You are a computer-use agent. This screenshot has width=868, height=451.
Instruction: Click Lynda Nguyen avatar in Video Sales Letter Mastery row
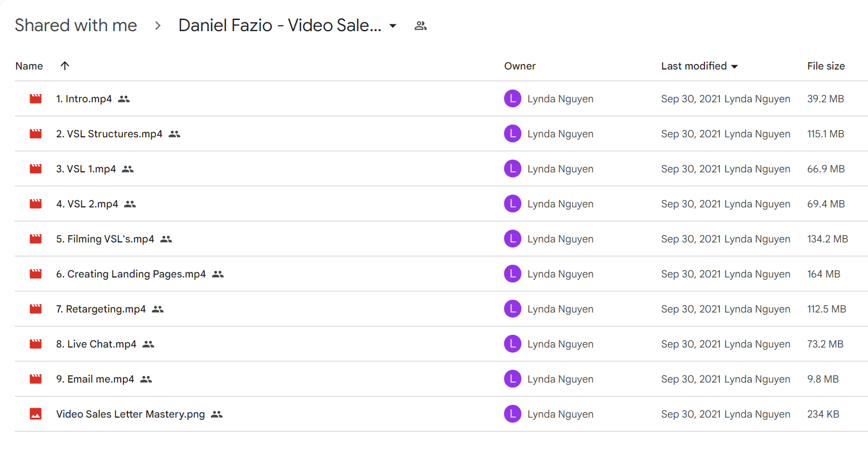pyautogui.click(x=512, y=414)
